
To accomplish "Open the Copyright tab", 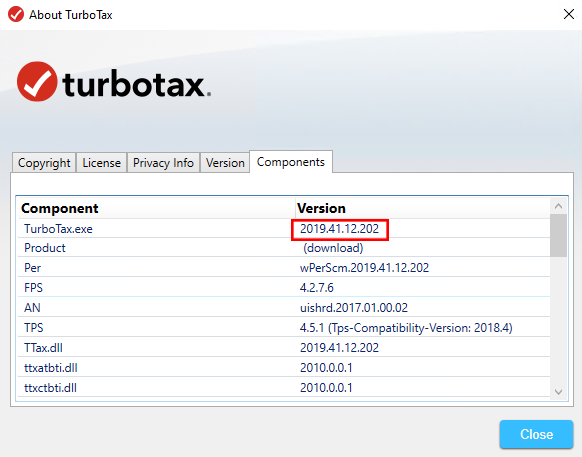I will [44, 163].
